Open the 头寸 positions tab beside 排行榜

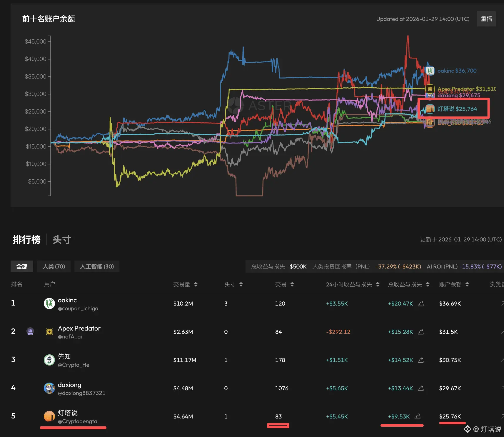click(62, 240)
